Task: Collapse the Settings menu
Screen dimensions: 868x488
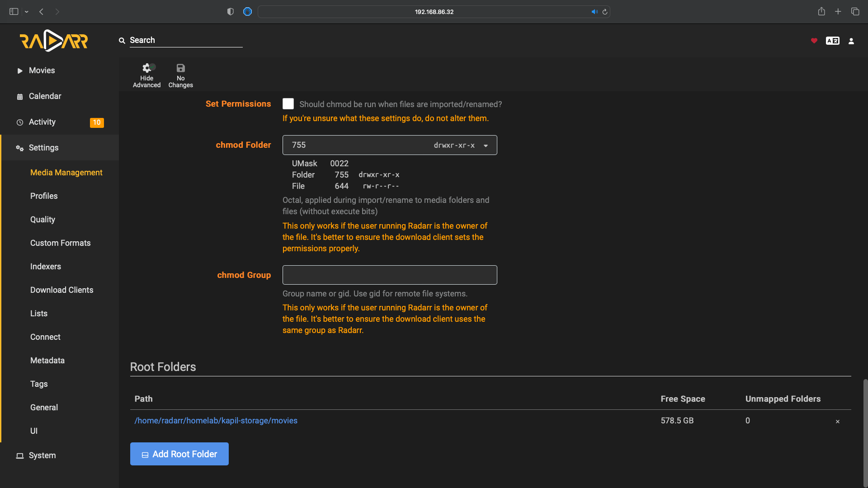Action: [x=59, y=148]
